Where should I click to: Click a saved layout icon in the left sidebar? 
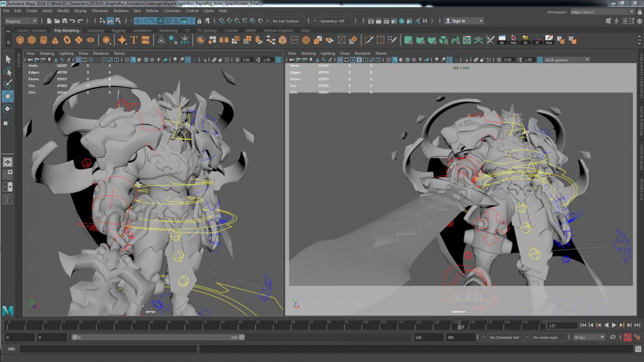7,161
